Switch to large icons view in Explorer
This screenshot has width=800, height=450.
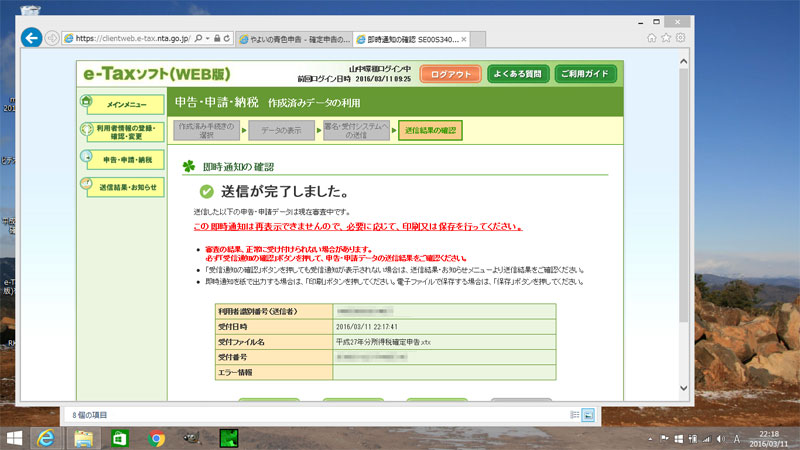[x=589, y=413]
